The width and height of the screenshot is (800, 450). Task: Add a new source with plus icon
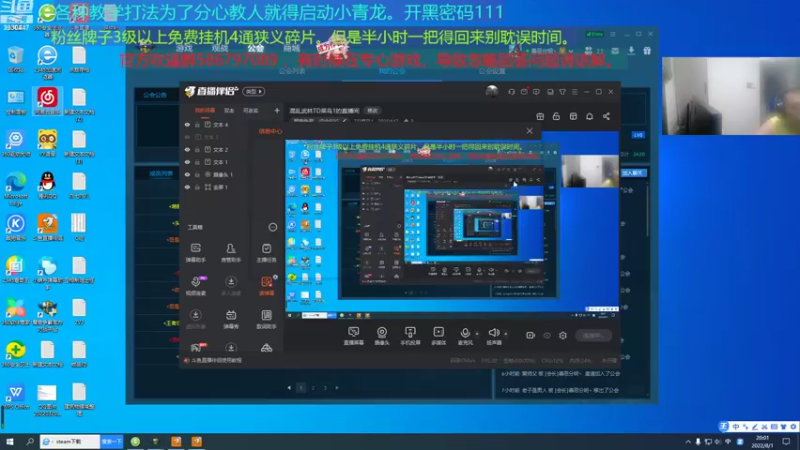point(277,110)
